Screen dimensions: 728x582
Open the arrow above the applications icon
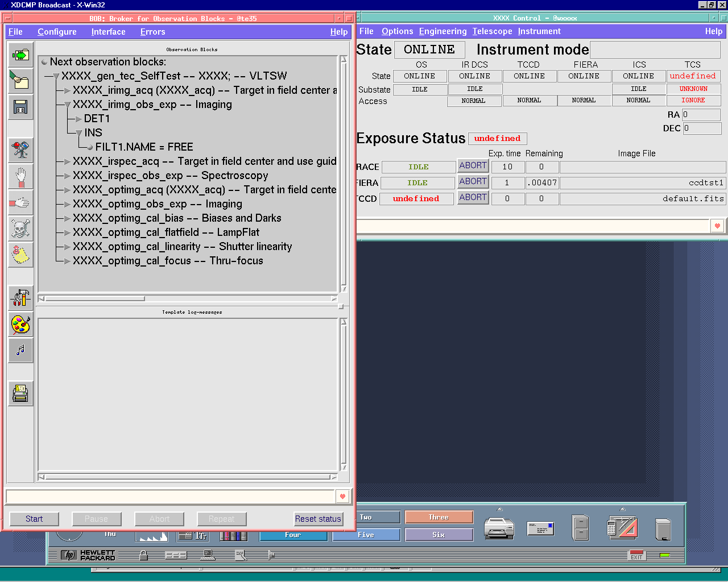click(622, 509)
